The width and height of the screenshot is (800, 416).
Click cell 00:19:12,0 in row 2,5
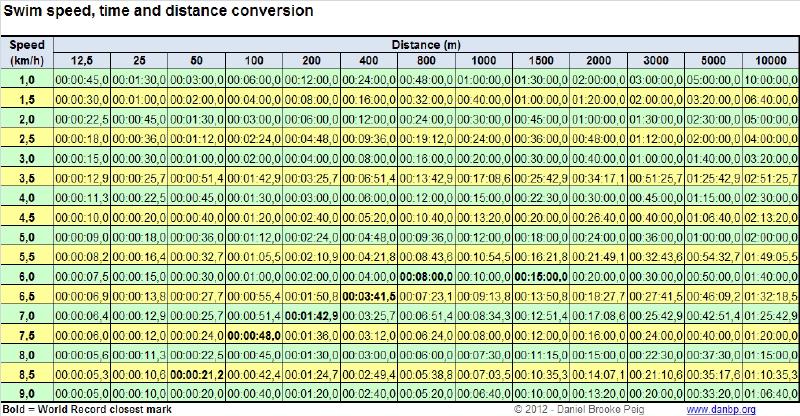[x=426, y=138]
